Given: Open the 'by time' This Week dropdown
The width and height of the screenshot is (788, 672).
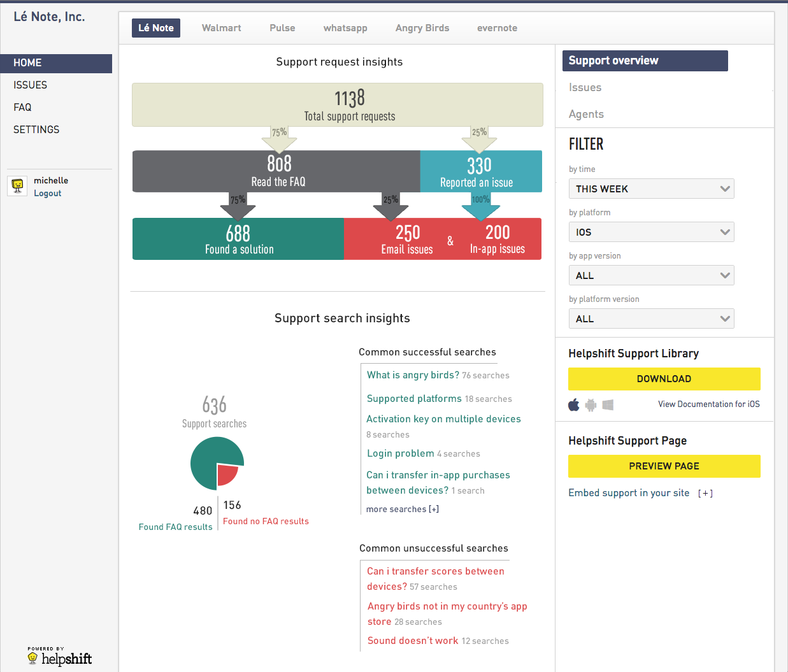Looking at the screenshot, I should pyautogui.click(x=651, y=189).
